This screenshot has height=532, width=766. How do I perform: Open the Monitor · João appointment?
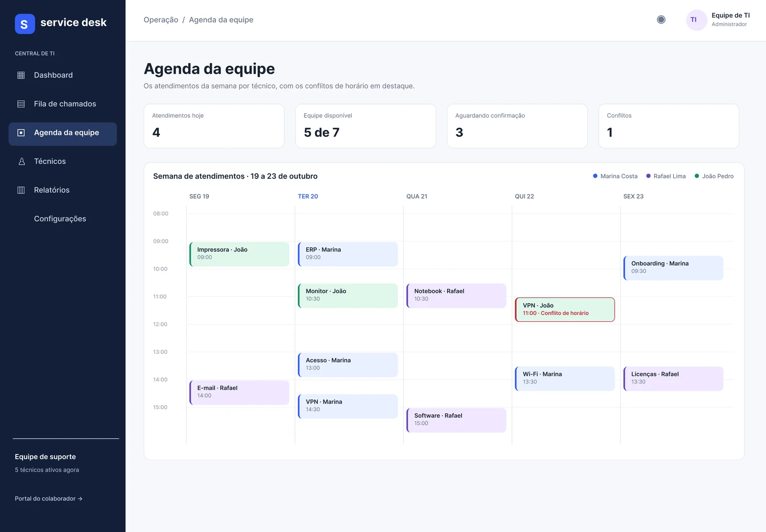[348, 295]
